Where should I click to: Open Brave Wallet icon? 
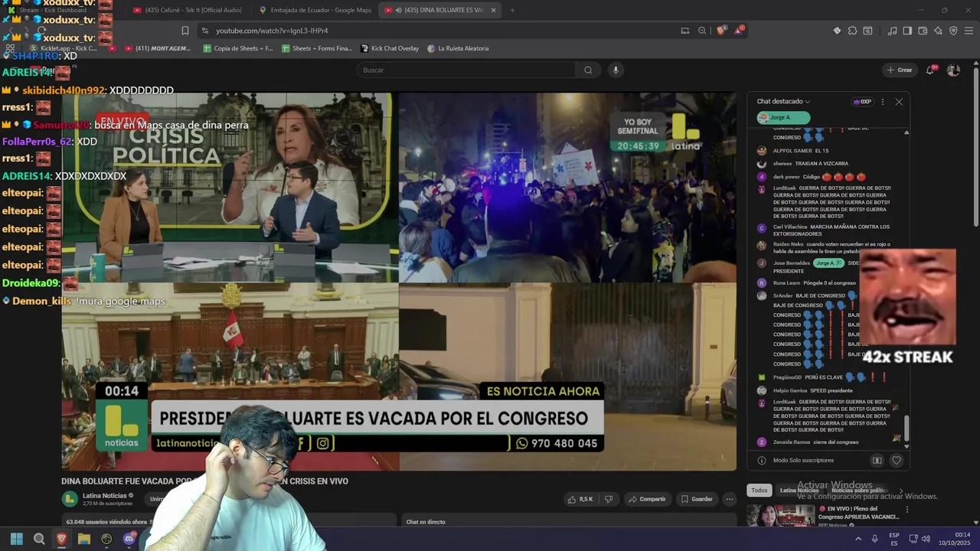923,31
